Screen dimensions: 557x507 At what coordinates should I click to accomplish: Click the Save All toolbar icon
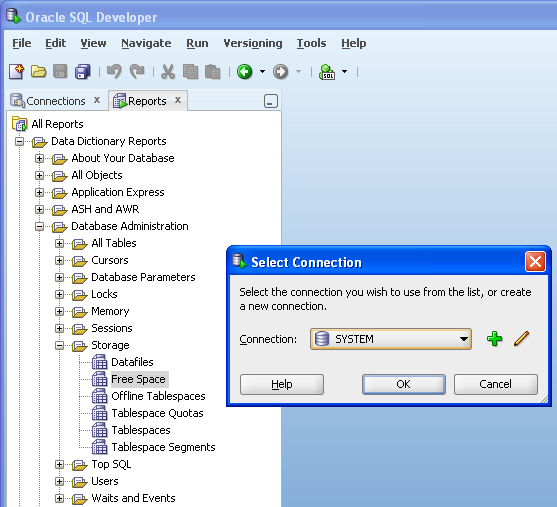[82, 72]
